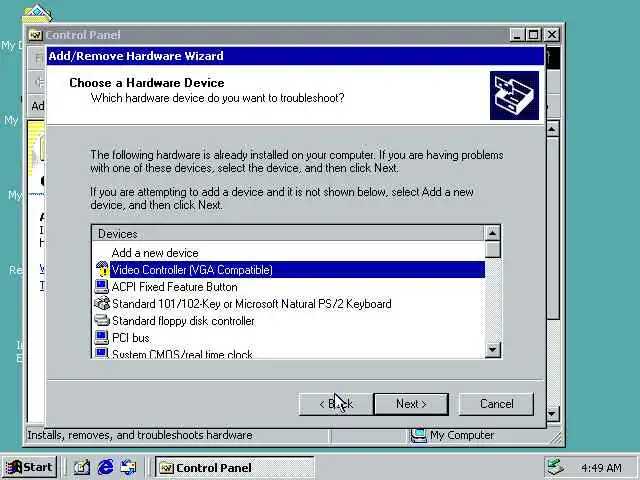This screenshot has height=480, width=640.
Task: Click Control Panel title bar icon
Action: coord(36,35)
